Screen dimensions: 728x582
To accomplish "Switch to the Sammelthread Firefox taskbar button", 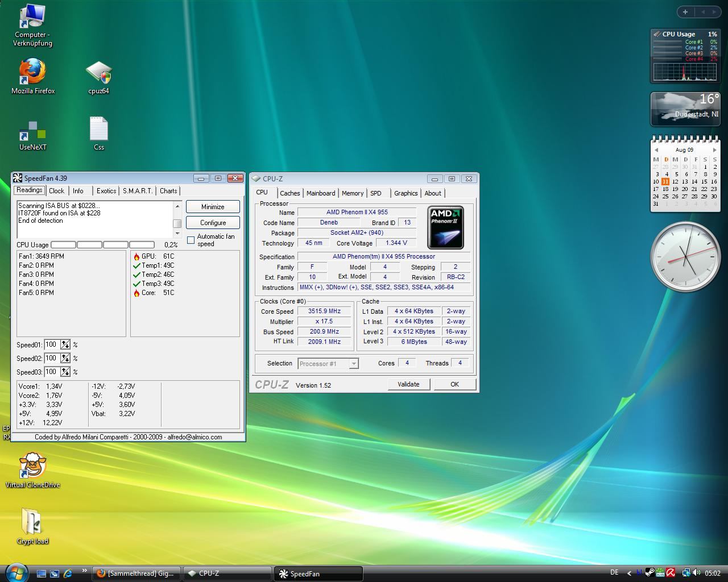I will point(136,573).
